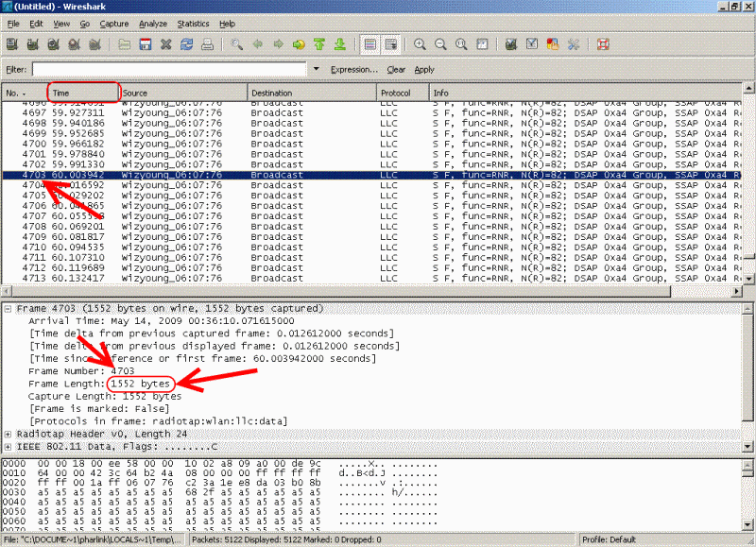
Task: Toggle auto scroll in live capture
Action: click(391, 44)
